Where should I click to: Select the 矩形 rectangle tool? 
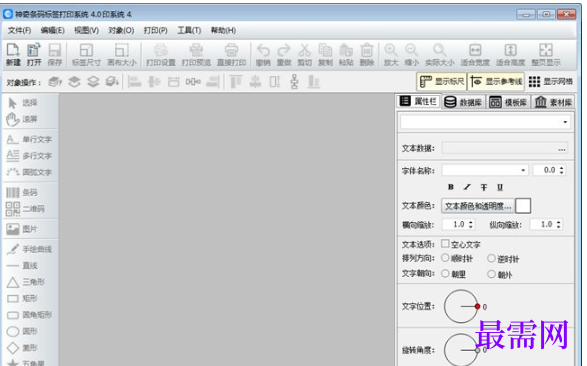coord(22,298)
